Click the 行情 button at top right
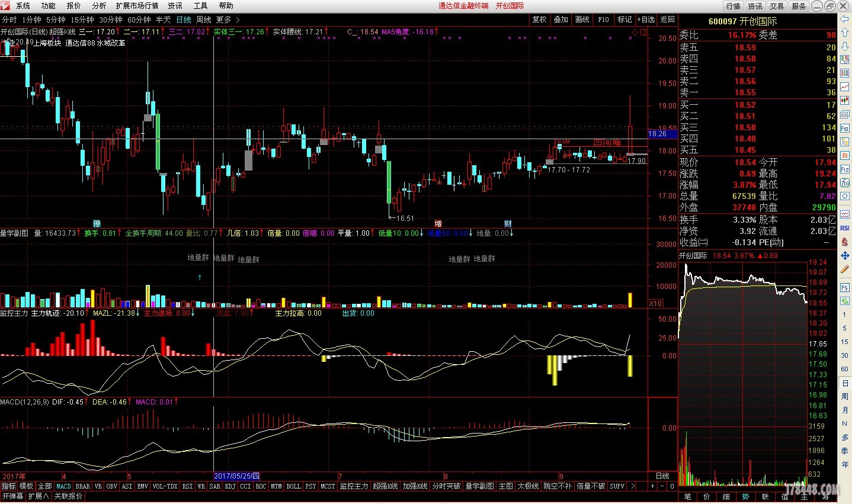 (734, 6)
